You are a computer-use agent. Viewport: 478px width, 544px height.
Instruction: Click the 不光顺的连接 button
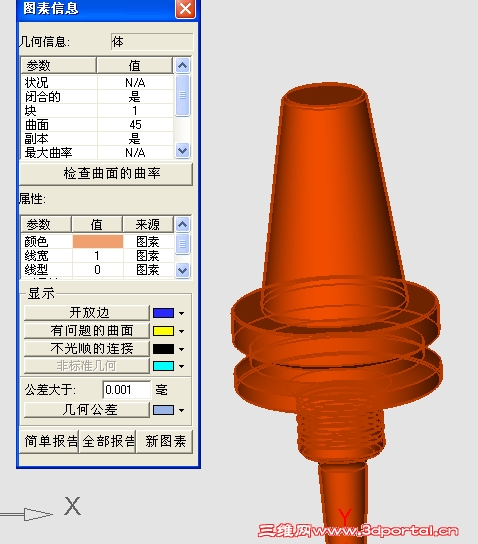click(87, 348)
